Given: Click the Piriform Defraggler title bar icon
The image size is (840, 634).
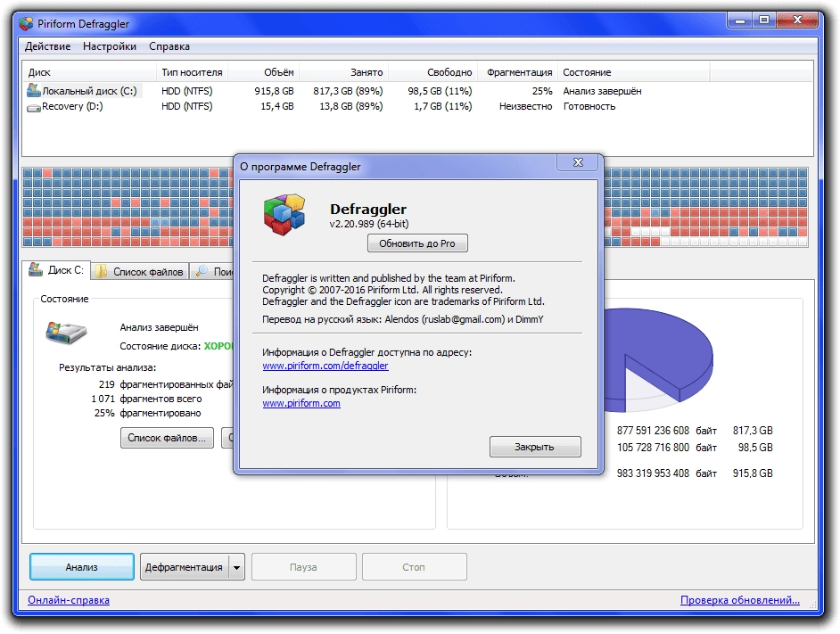Looking at the screenshot, I should (x=26, y=23).
